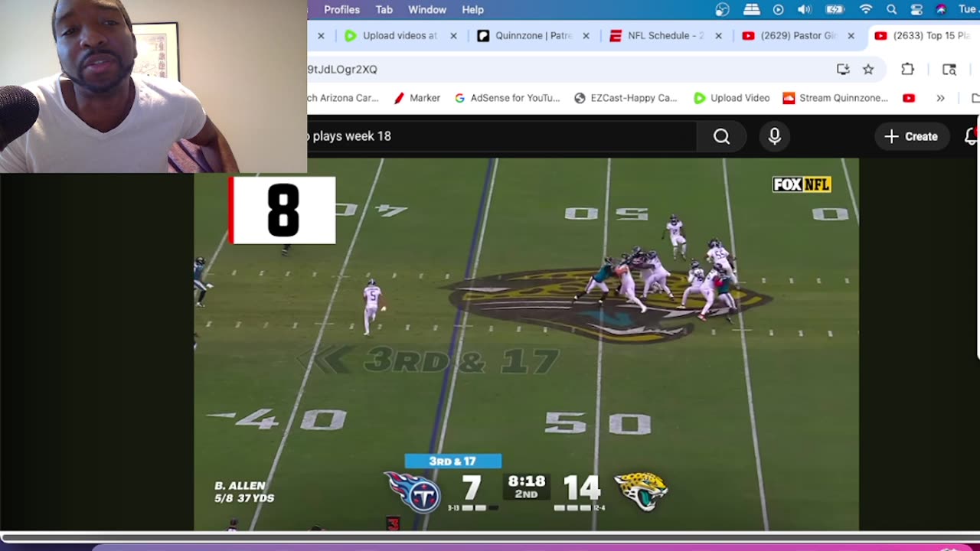The height and width of the screenshot is (551, 980).
Task: Open Wi-Fi status in the menu bar
Action: click(866, 10)
